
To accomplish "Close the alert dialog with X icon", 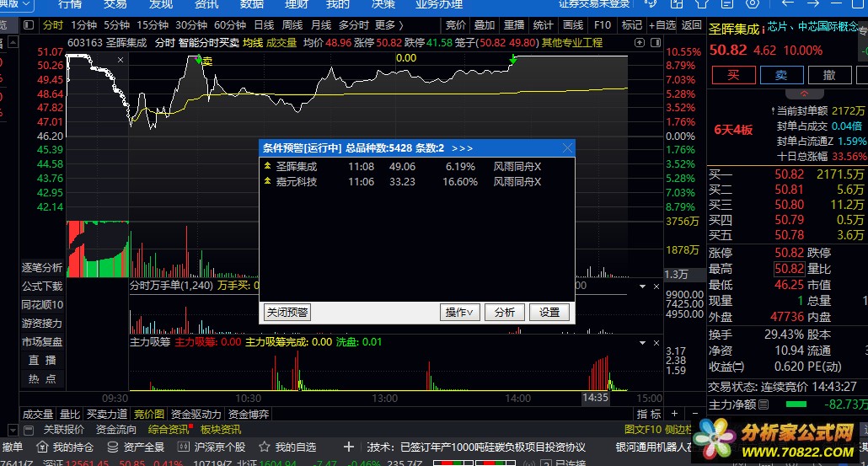I will (567, 147).
